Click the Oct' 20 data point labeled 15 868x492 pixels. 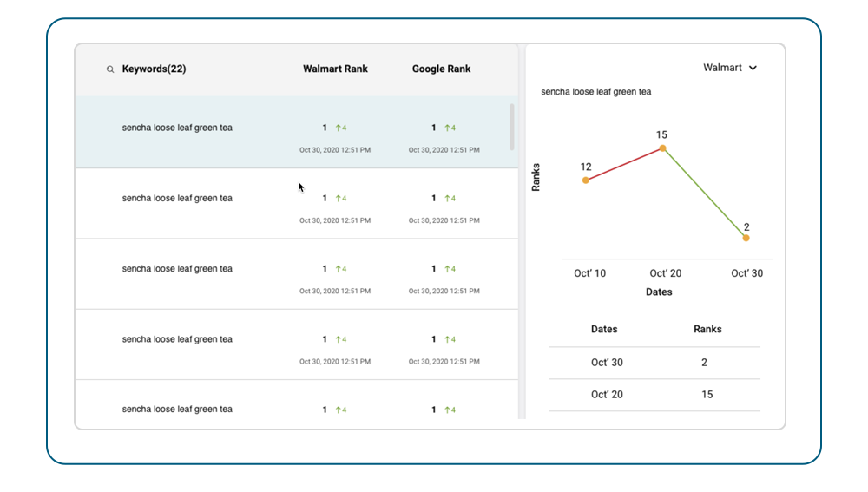[662, 148]
